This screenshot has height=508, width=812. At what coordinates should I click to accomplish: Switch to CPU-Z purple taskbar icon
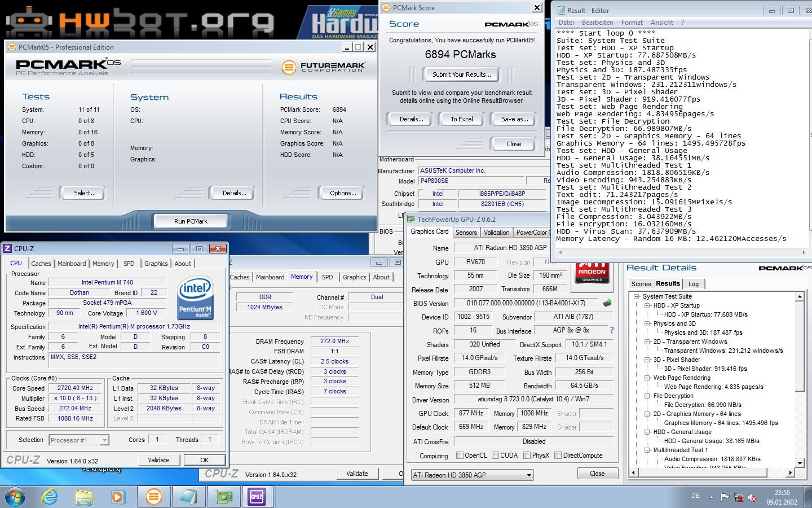point(257,497)
